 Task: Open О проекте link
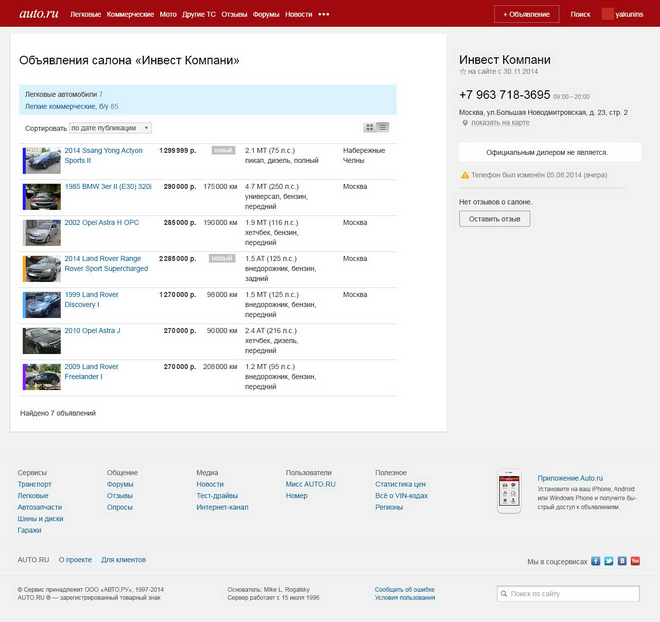point(75,560)
